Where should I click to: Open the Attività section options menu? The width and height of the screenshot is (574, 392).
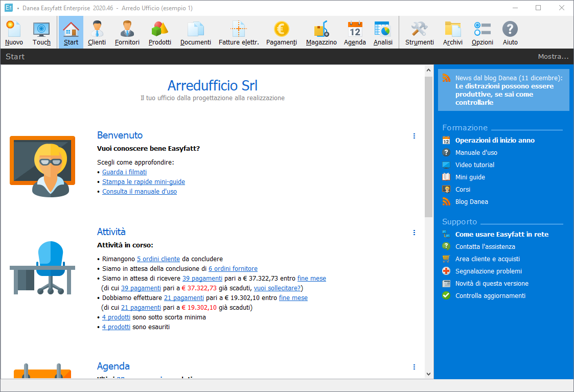coord(414,233)
